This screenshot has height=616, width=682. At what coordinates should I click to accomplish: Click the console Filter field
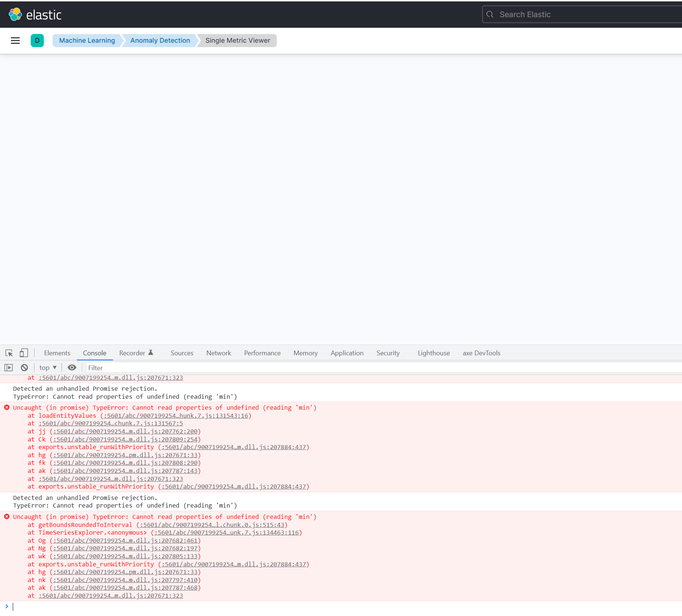(146, 367)
